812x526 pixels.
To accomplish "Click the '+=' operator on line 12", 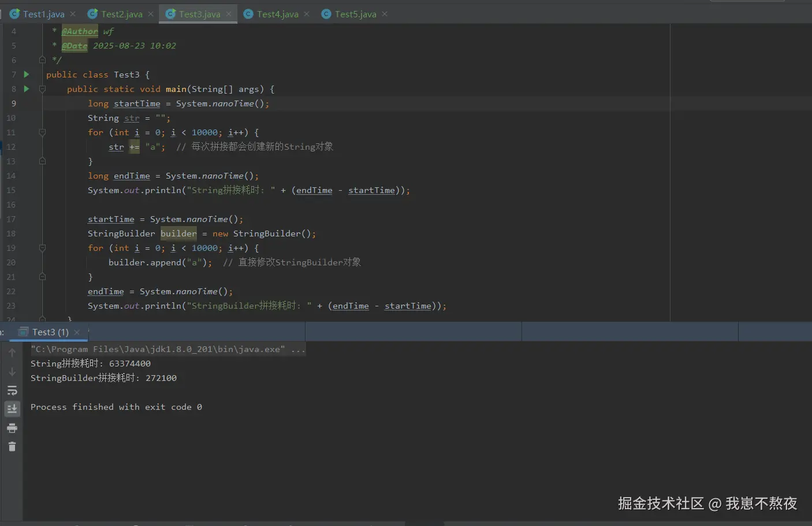I will [134, 147].
